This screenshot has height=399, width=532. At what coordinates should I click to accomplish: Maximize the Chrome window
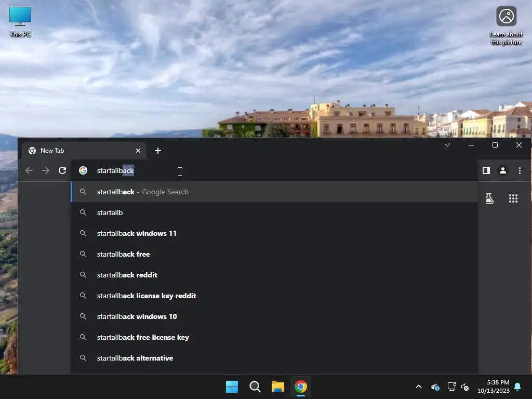[495, 145]
